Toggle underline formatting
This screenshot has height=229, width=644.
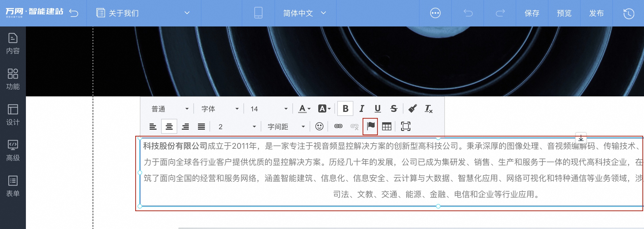[378, 109]
